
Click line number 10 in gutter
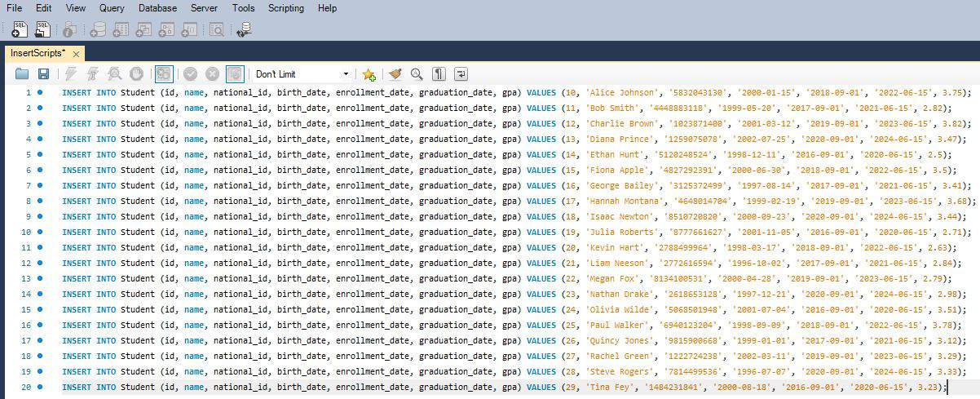25,233
